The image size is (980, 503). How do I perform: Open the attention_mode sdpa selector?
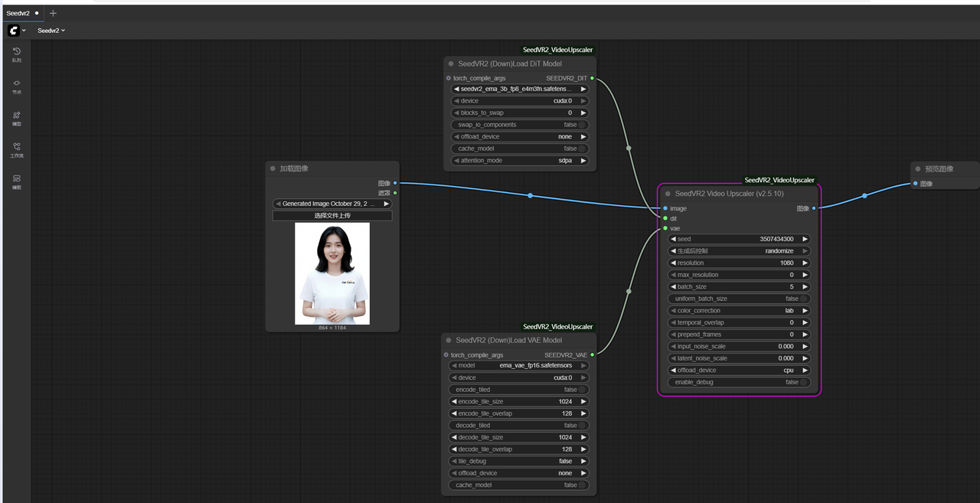520,161
